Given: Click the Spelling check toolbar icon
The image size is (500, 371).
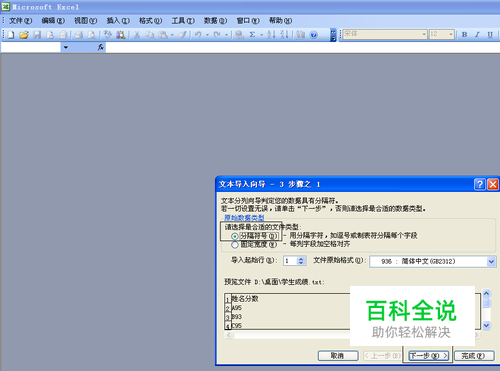Looking at the screenshot, I should click(107, 35).
